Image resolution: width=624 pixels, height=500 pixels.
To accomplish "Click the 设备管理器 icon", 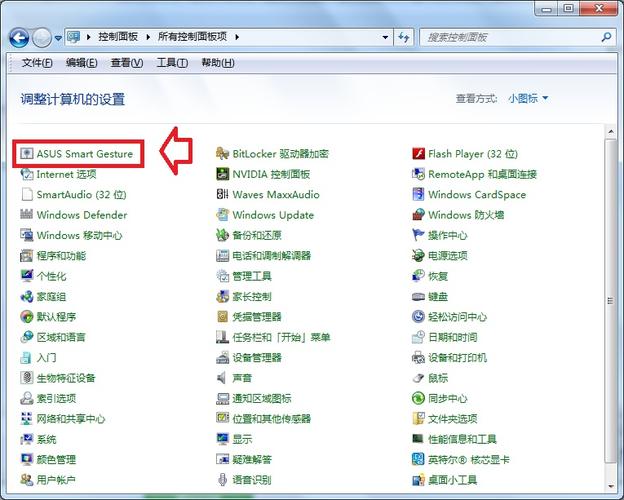I will pyautogui.click(x=222, y=357).
